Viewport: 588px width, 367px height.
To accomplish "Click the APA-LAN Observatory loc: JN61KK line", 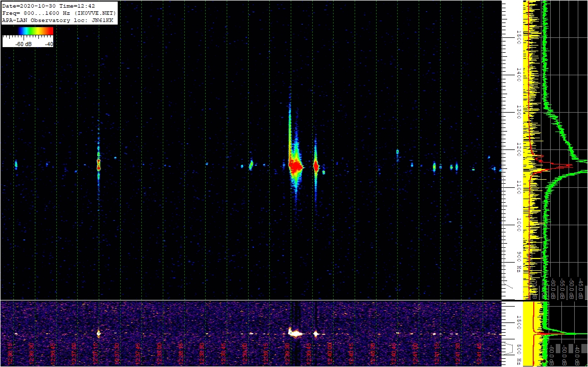I will [x=57, y=20].
